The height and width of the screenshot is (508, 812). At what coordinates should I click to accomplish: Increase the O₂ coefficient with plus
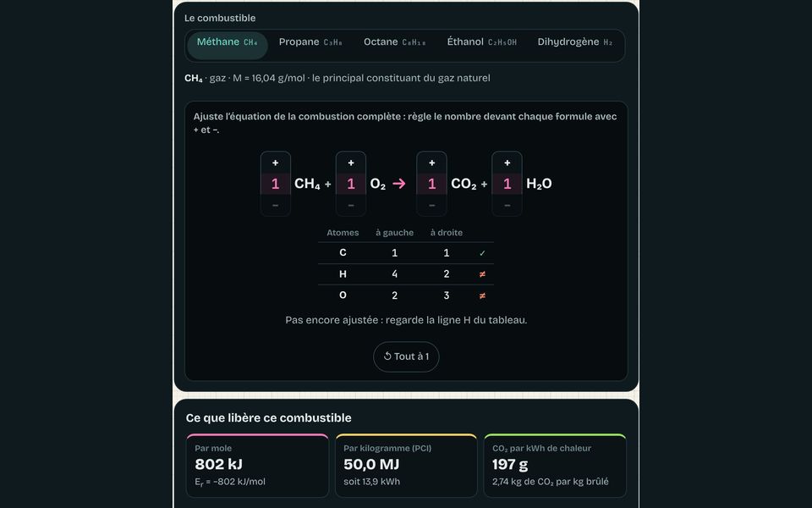pyautogui.click(x=351, y=163)
